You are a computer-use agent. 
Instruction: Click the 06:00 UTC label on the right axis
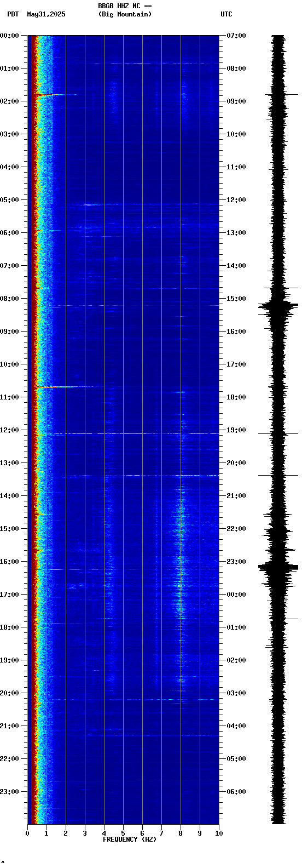236,792
